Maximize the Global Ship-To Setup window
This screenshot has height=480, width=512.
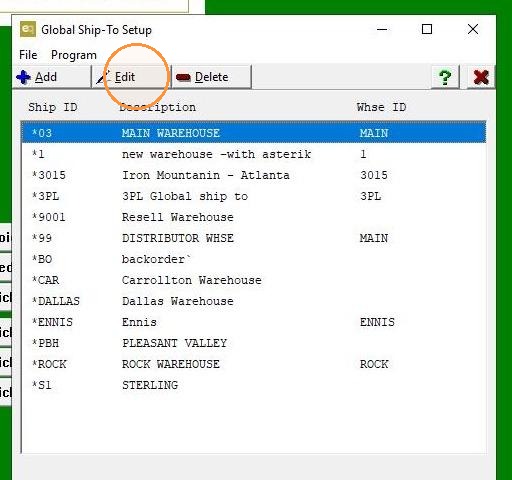click(427, 29)
